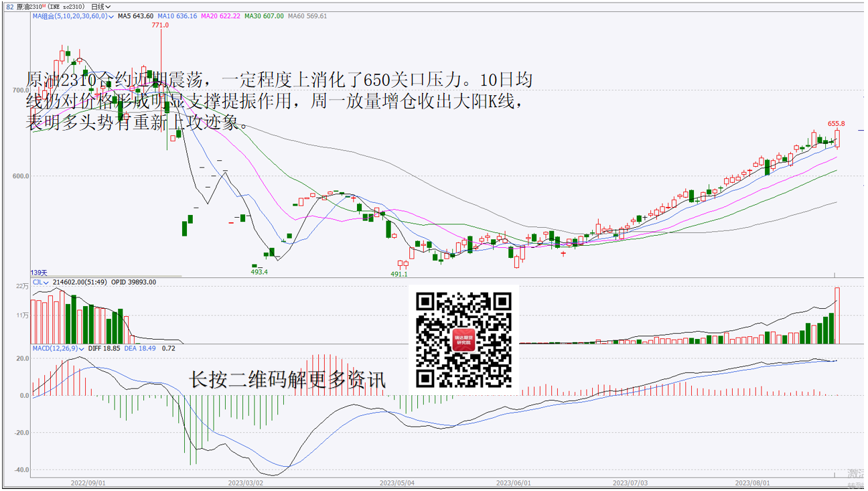Click the QR code image

[463, 340]
